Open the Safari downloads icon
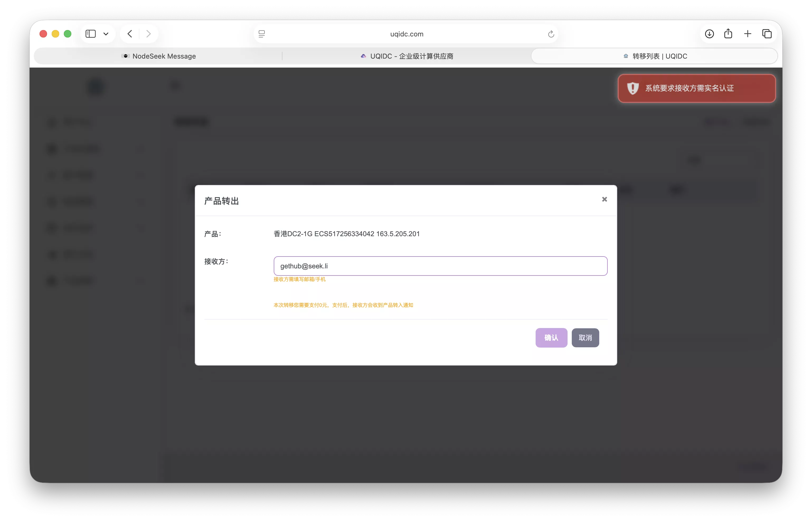812x522 pixels. 709,34
